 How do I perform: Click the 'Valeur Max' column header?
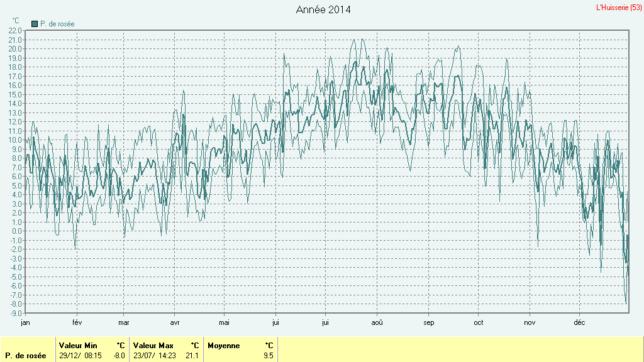[x=153, y=346]
